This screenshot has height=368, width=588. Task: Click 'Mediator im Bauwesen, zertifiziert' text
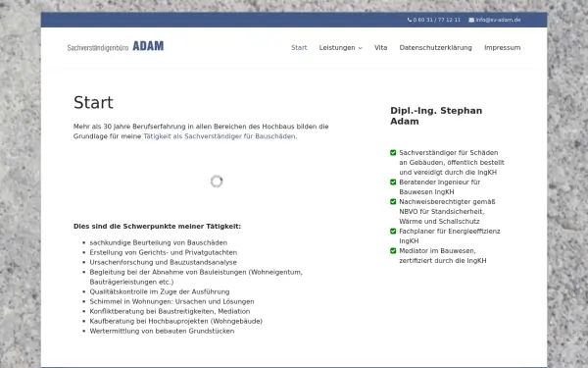[x=443, y=255]
